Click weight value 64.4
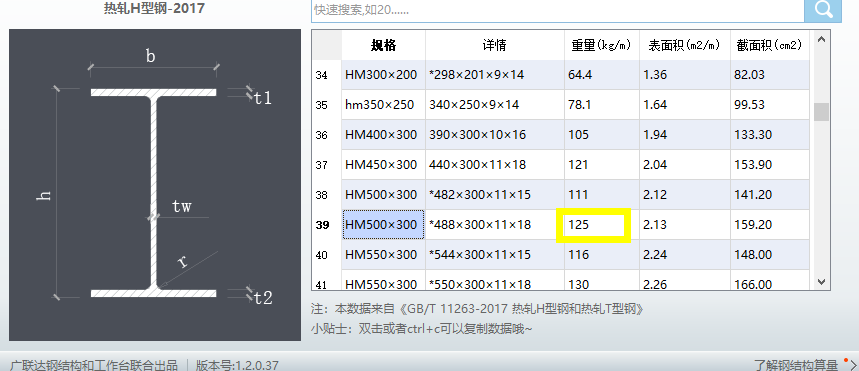 click(602, 75)
